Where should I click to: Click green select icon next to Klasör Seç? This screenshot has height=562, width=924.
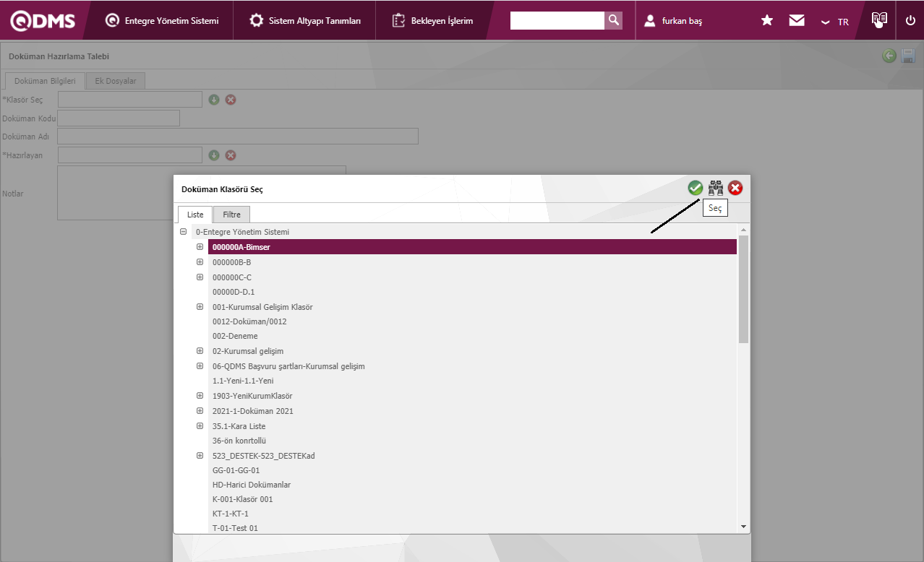point(214,99)
